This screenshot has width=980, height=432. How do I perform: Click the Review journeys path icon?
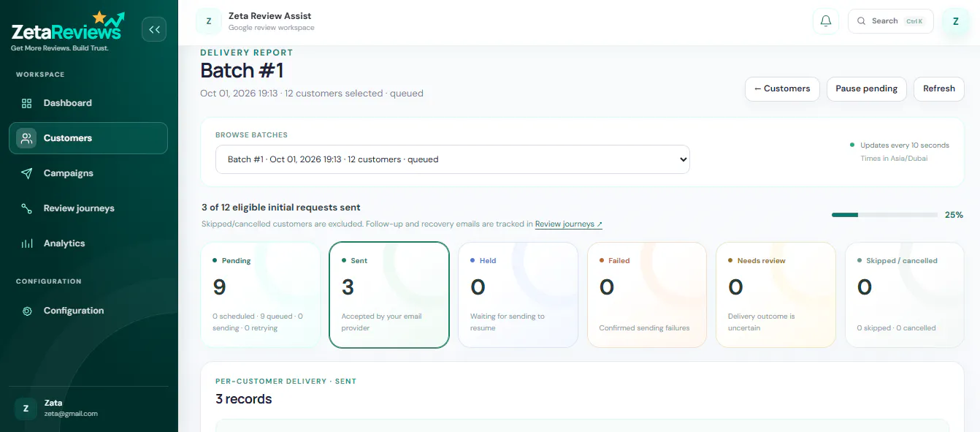[x=27, y=208]
